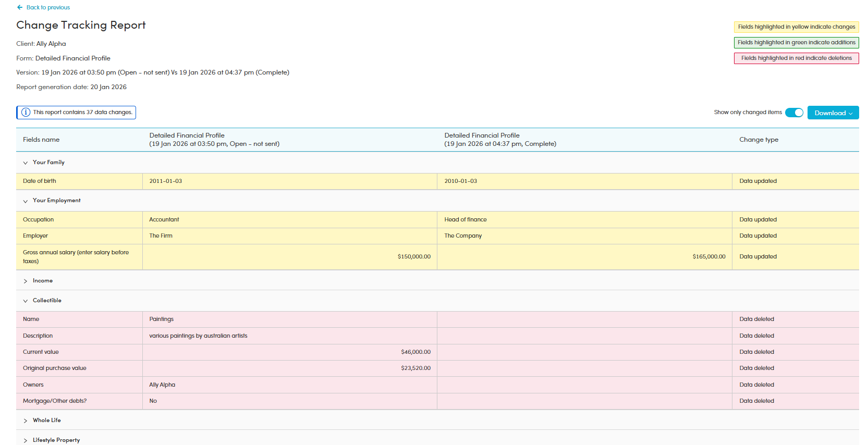This screenshot has width=868, height=445.
Task: Click the yellow changes legend label
Action: (796, 27)
